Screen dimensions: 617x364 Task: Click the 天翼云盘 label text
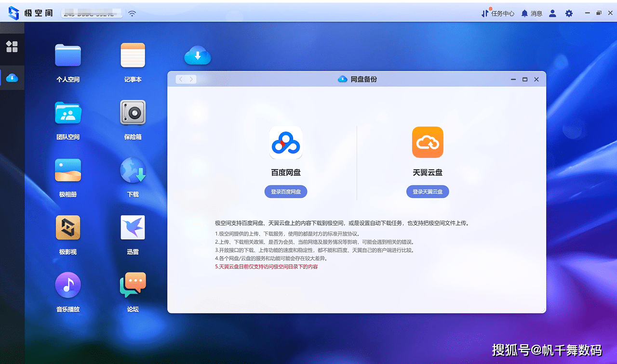pyautogui.click(x=428, y=172)
